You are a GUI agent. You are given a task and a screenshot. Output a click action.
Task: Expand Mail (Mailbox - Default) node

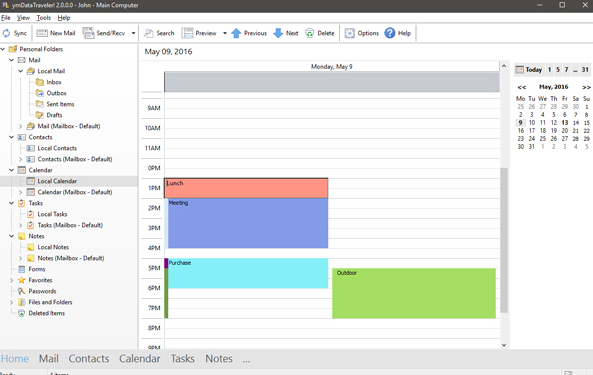pos(21,126)
